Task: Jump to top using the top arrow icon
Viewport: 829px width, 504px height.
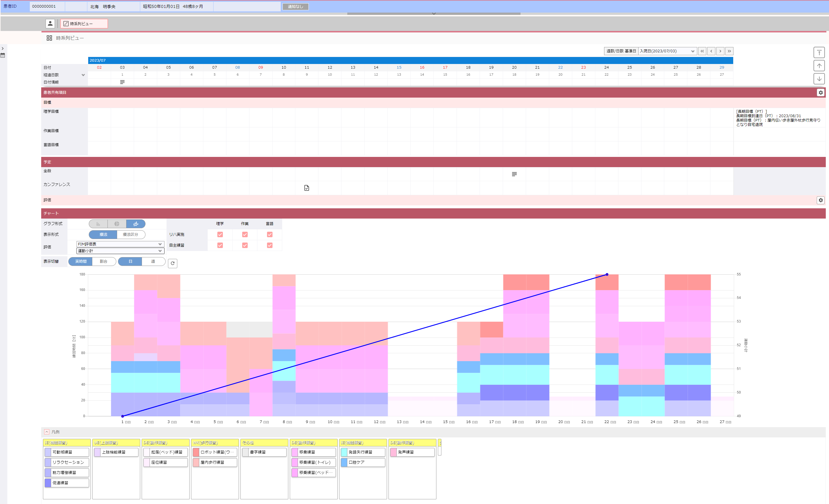Action: (819, 53)
